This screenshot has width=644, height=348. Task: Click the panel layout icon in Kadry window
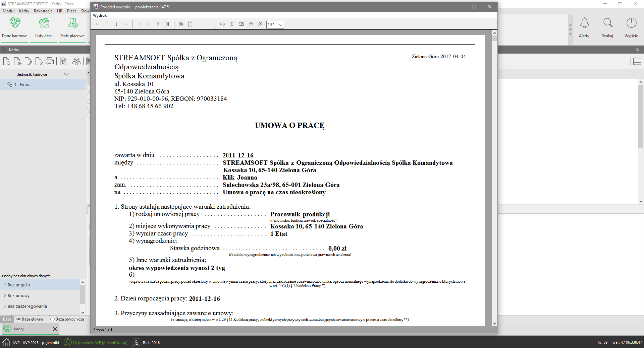tap(637, 61)
